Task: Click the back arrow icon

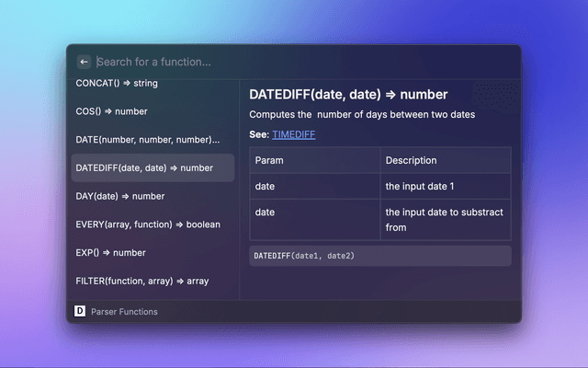Action: (85, 62)
